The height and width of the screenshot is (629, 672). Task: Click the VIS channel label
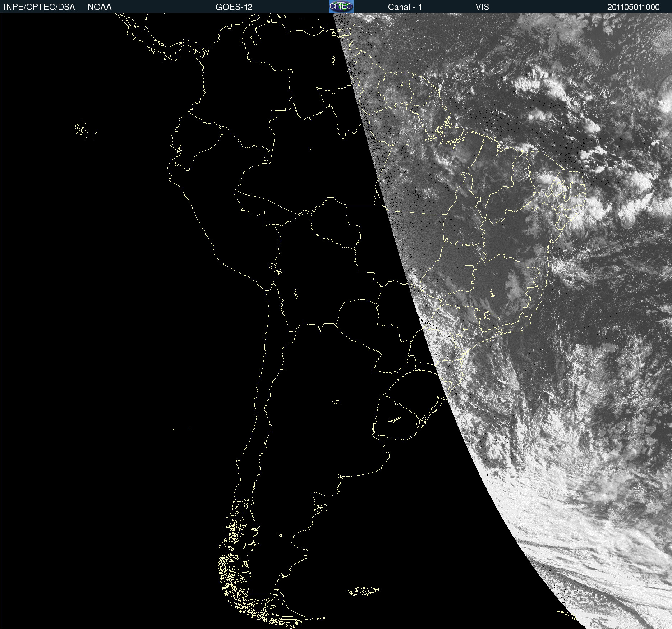[x=482, y=7]
